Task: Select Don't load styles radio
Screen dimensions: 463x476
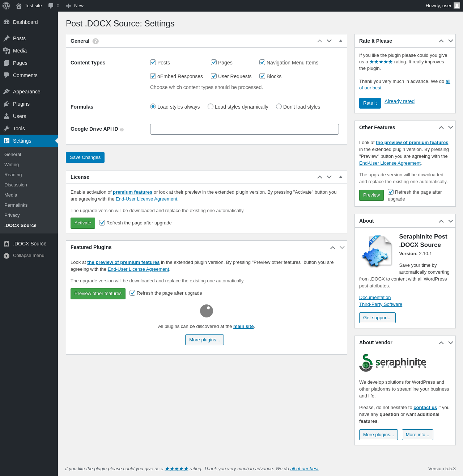Action: point(279,106)
